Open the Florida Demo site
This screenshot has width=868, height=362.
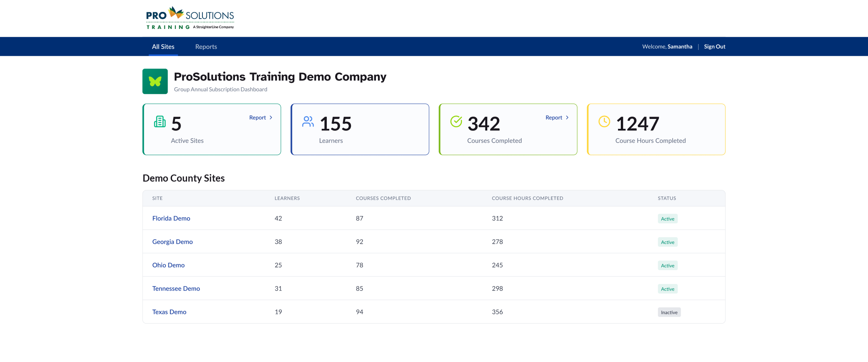171,218
